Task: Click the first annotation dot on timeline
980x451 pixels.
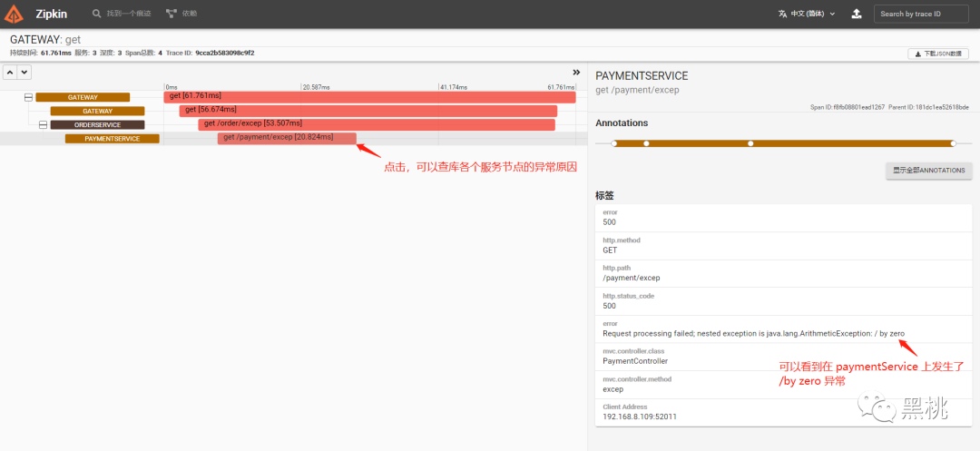Action: [x=614, y=143]
